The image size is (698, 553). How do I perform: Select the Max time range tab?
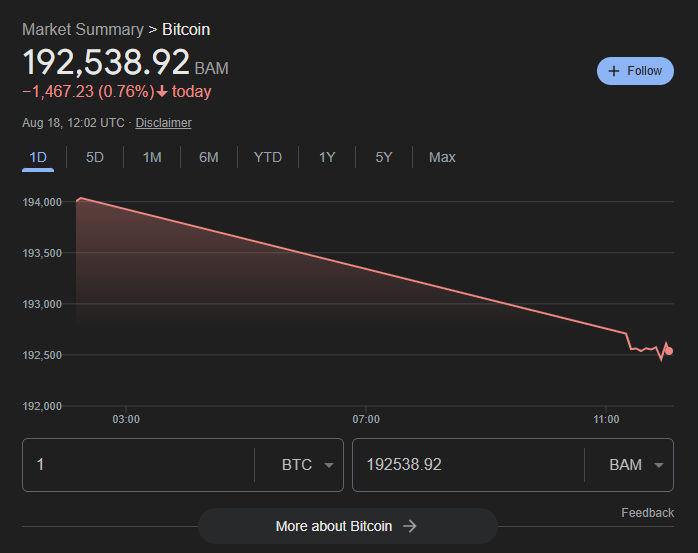click(442, 157)
